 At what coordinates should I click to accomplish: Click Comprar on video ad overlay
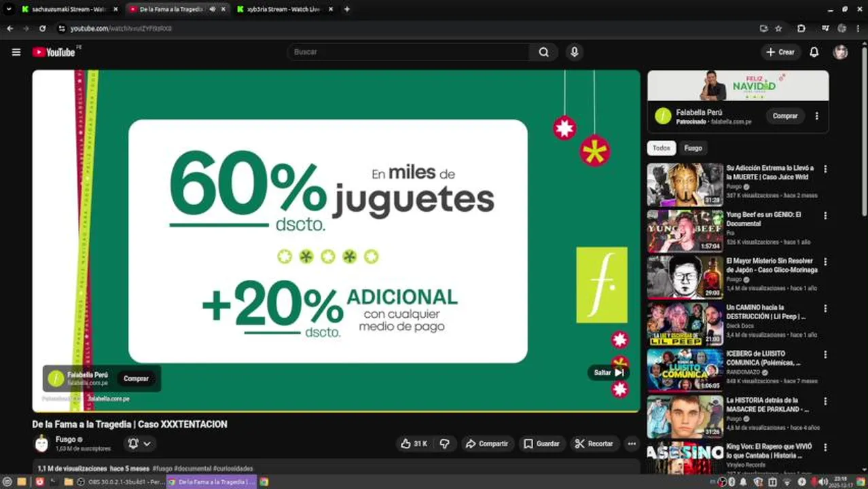pos(136,378)
